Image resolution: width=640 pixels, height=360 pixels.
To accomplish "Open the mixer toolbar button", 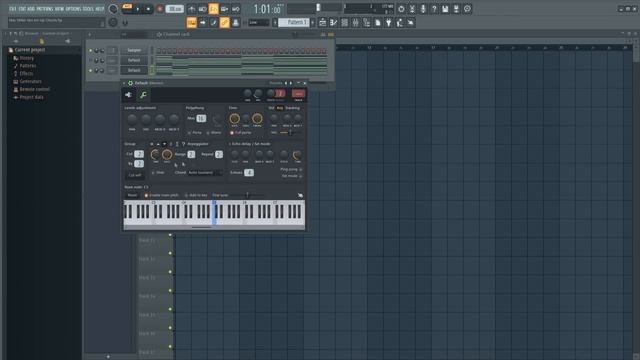I will (x=356, y=23).
